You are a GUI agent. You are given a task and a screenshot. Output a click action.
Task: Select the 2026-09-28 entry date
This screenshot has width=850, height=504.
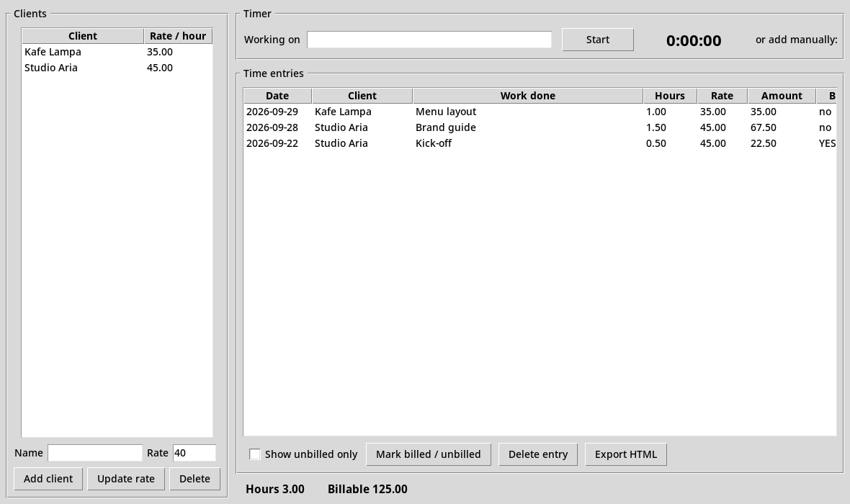(272, 127)
